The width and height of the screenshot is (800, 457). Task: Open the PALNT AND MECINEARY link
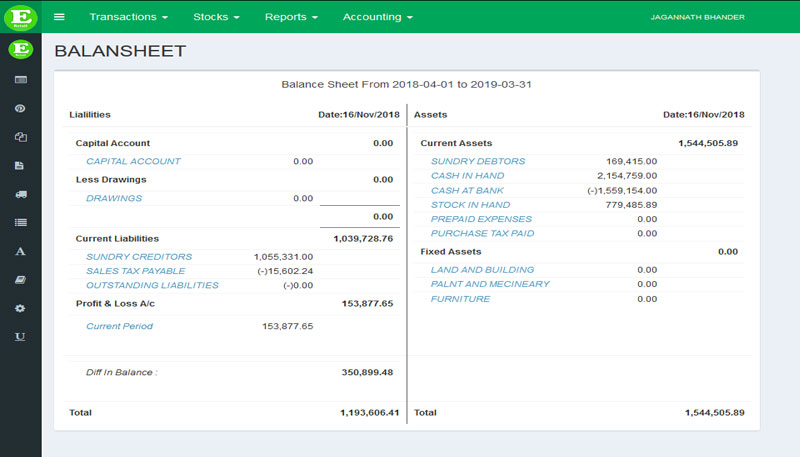490,284
